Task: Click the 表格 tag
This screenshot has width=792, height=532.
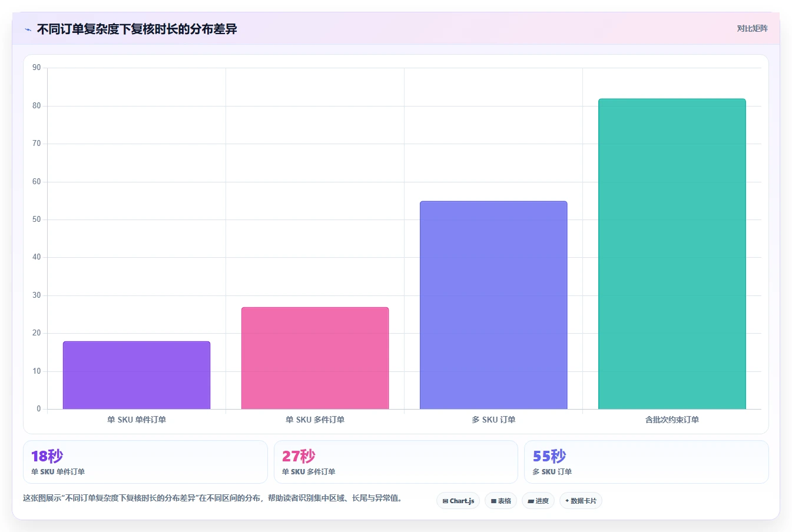Action: 501,501
